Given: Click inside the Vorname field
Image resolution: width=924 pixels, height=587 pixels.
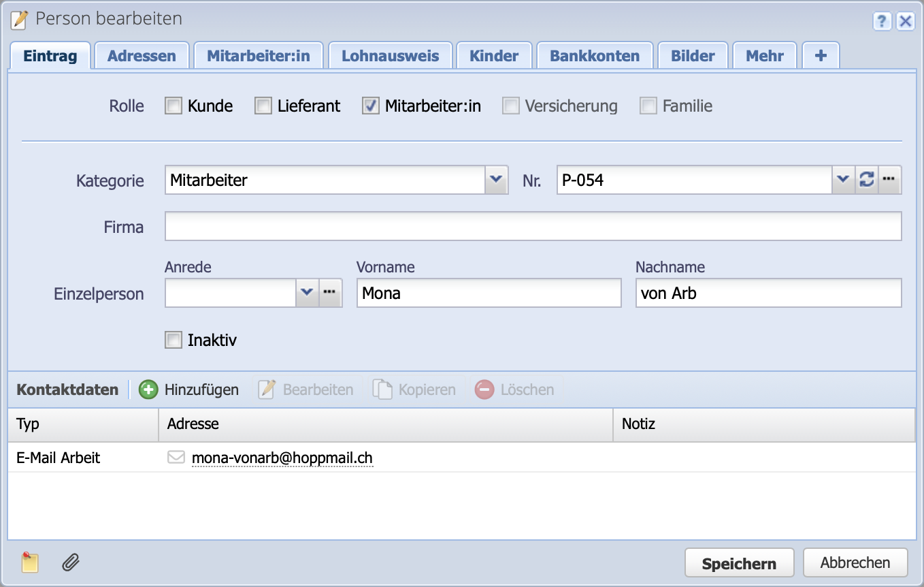Looking at the screenshot, I should point(488,293).
